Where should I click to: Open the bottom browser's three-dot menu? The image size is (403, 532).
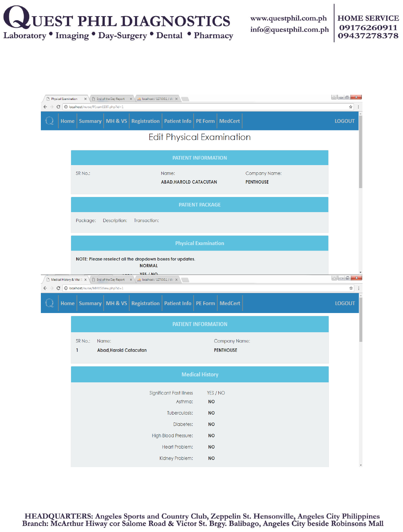tap(359, 288)
